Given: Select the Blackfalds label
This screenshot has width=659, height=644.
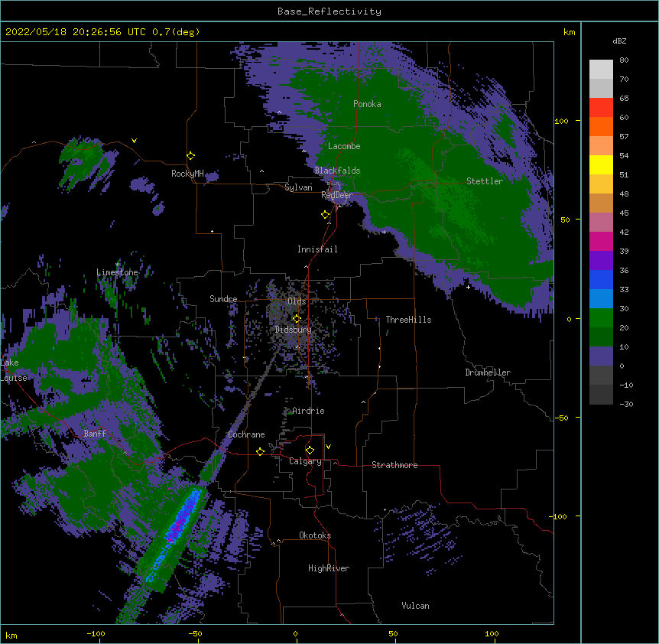Looking at the screenshot, I should pyautogui.click(x=337, y=171).
